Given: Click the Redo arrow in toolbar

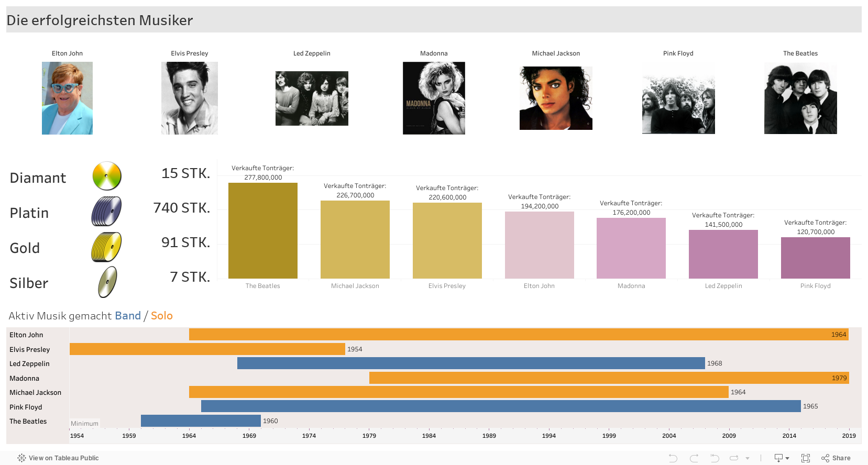Looking at the screenshot, I should tap(694, 458).
